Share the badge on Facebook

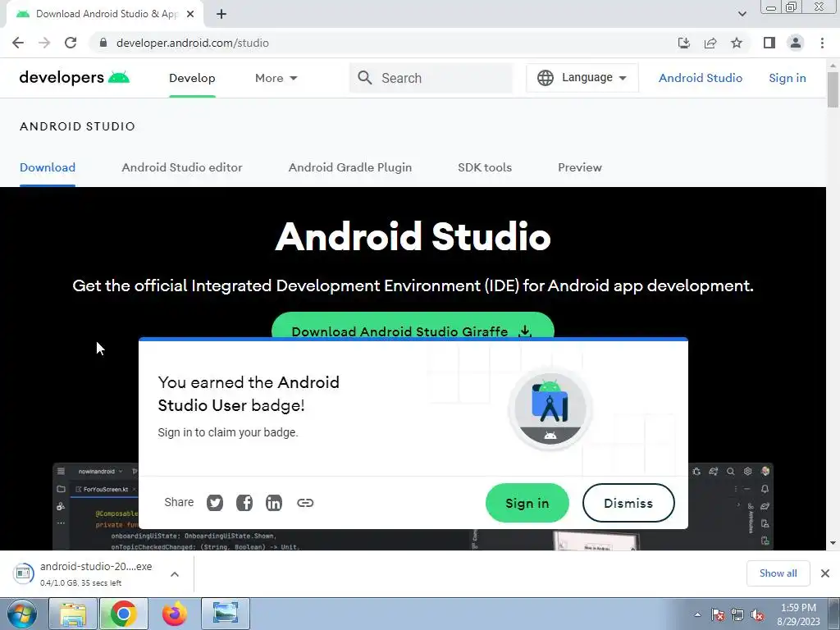(x=244, y=503)
